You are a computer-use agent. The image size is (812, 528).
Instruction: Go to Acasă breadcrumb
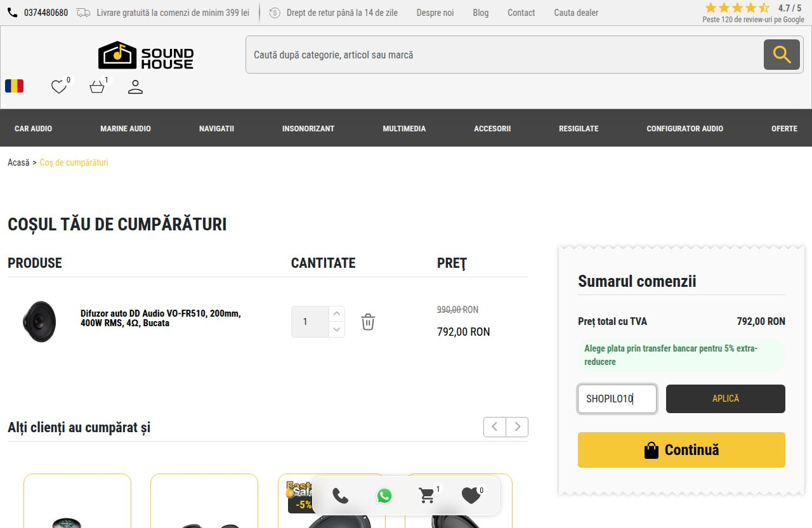click(x=18, y=162)
